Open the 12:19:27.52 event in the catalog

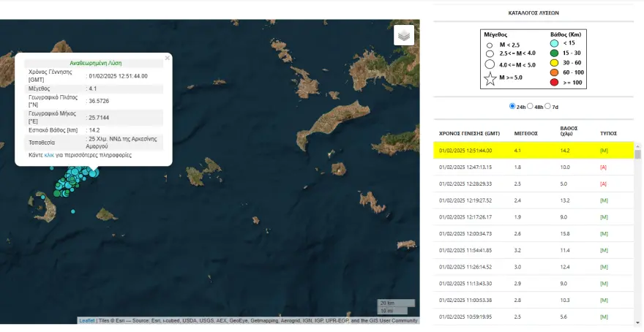[464, 200]
